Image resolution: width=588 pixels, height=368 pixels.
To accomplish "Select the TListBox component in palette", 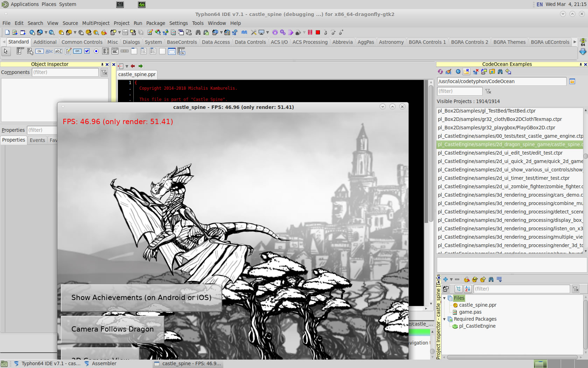I will [105, 51].
